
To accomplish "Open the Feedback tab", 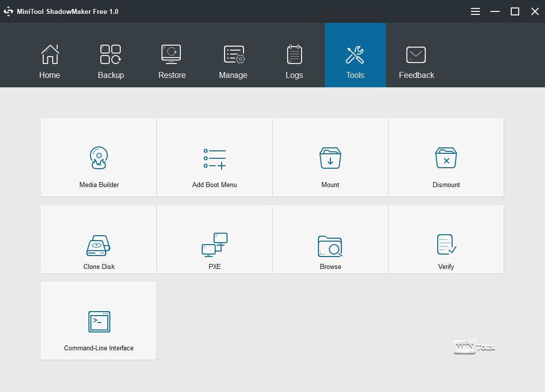I will [x=416, y=55].
